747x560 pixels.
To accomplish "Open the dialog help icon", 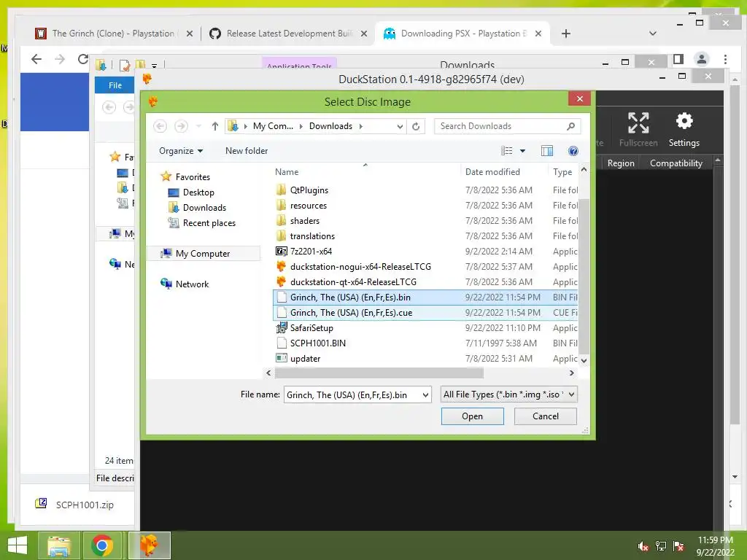I will (x=573, y=151).
